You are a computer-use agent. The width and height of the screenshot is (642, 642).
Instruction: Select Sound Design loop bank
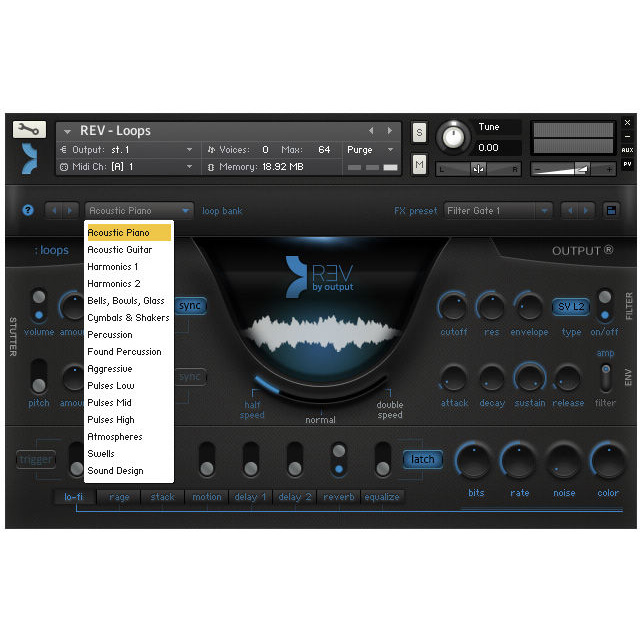[129, 471]
